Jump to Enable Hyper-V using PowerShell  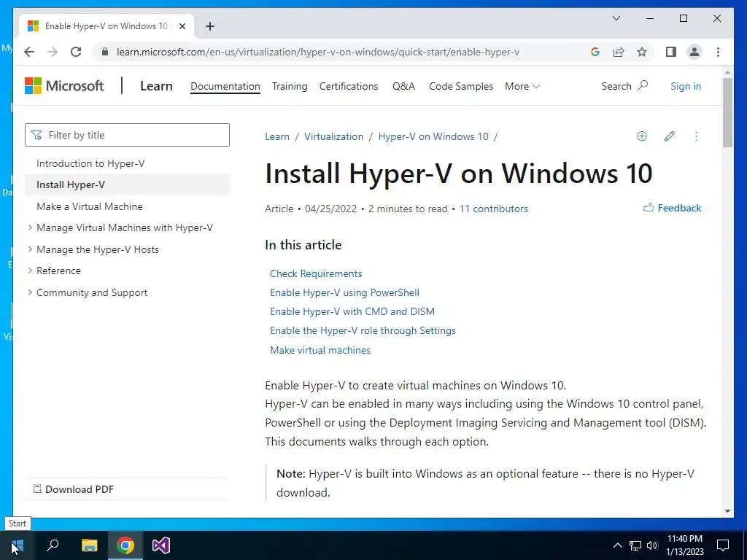(344, 292)
